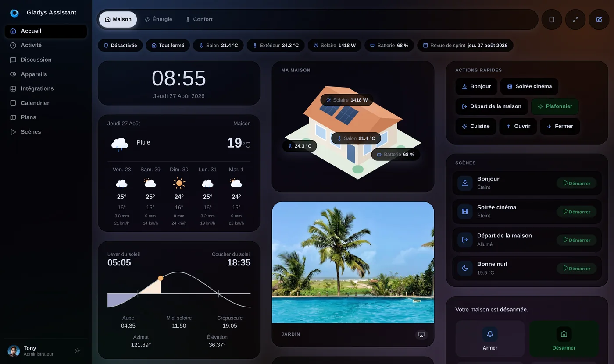Click the Soirée cinéma scene film icon
The height and width of the screenshot is (364, 614).
[465, 212]
